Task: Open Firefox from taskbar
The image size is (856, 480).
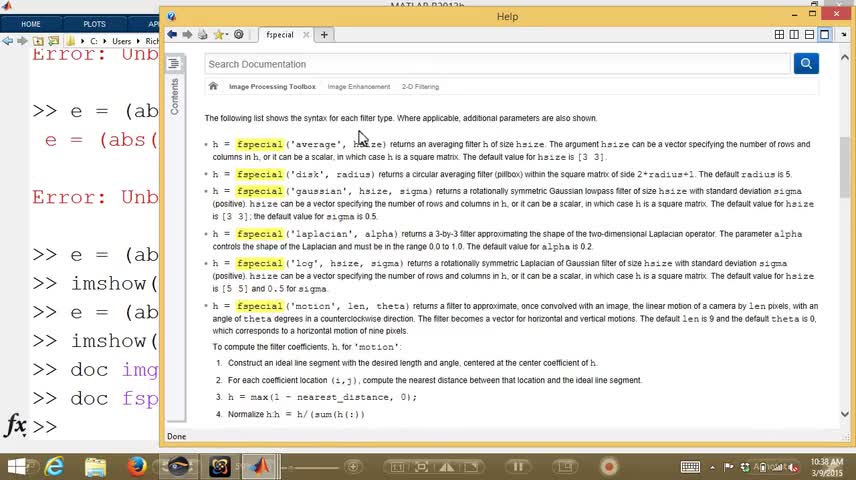Action: [136, 466]
